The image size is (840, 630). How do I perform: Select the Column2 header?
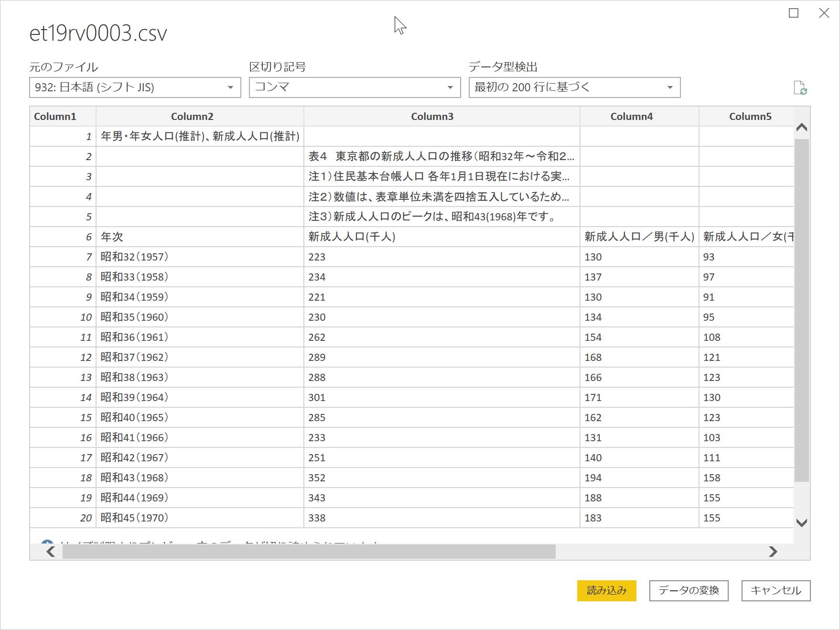click(200, 117)
